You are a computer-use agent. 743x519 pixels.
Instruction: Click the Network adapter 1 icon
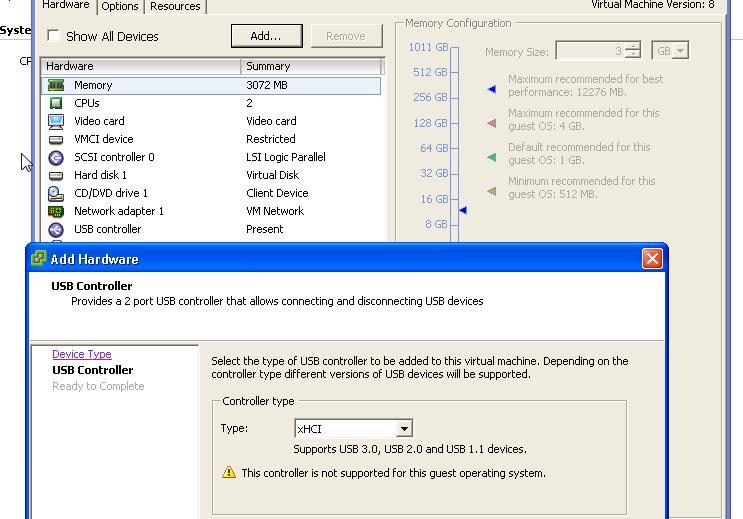point(56,211)
